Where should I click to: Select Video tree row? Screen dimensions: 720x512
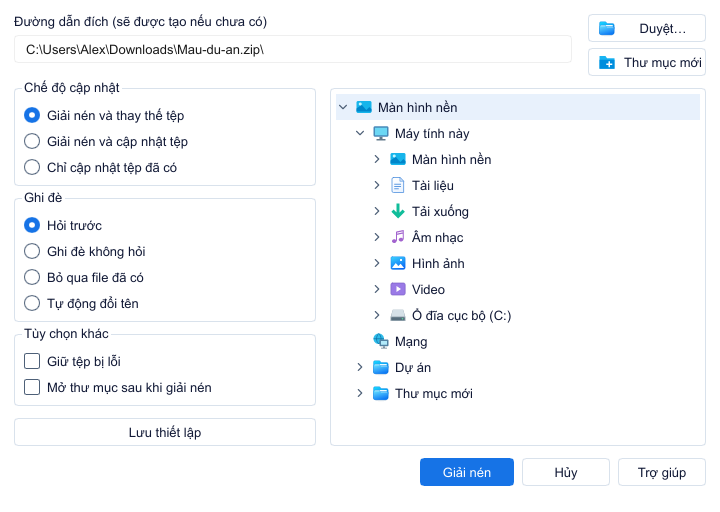(x=518, y=289)
